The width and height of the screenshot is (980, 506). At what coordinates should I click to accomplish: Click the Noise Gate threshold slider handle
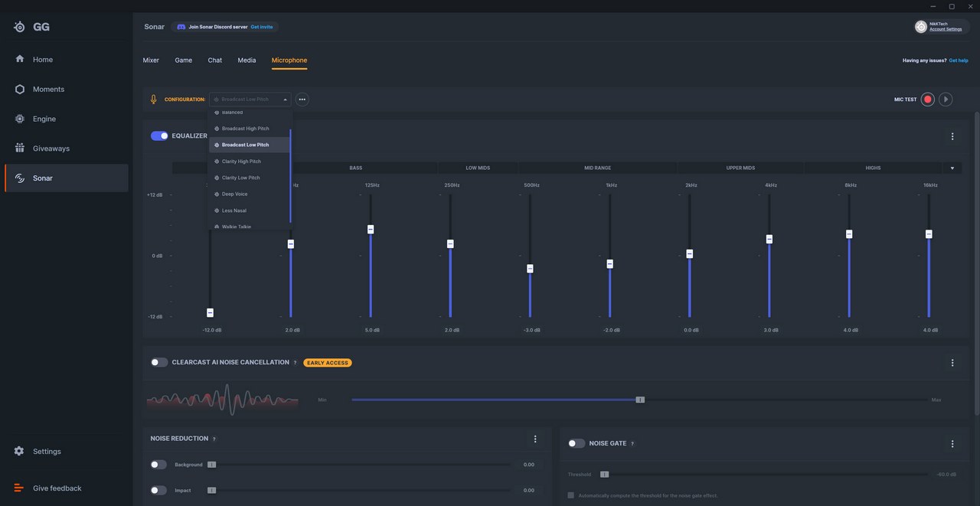(604, 475)
